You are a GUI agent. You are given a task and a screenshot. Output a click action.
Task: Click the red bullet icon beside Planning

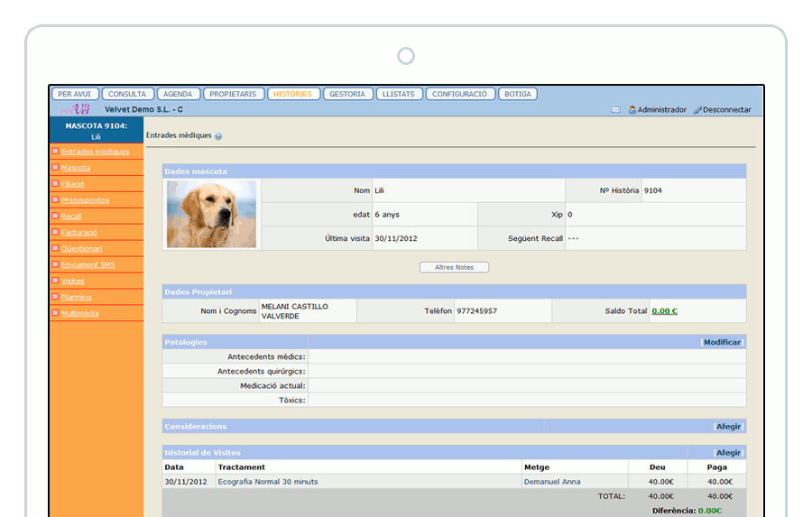point(55,297)
